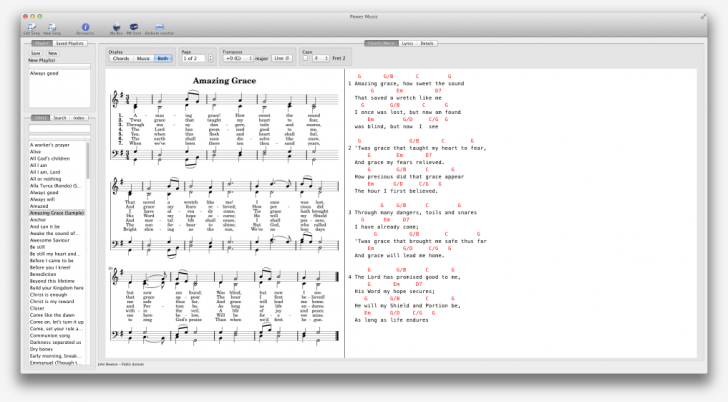Select song Build your Kingdom here
This screenshot has height=402, width=728.
pos(57,288)
